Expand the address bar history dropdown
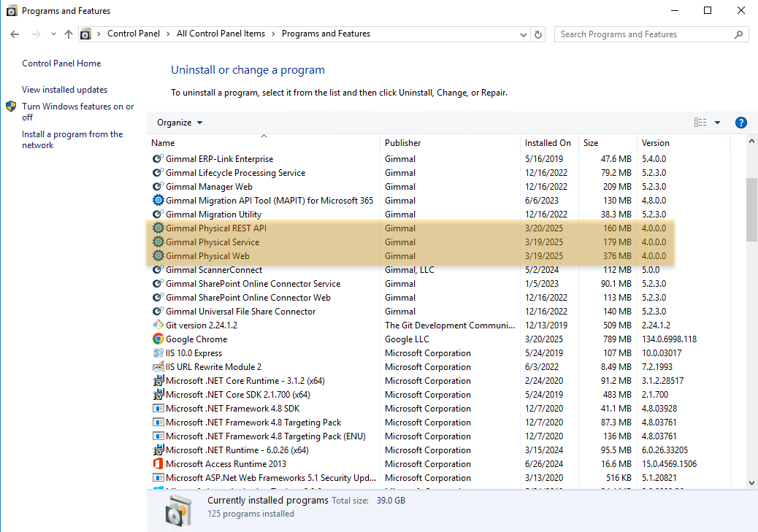Image resolution: width=758 pixels, height=532 pixels. 523,34
